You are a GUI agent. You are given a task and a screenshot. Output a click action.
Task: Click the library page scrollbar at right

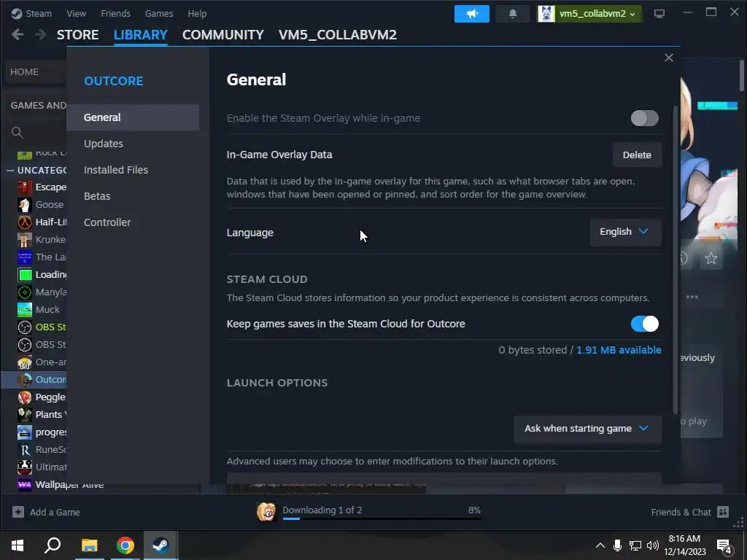742,75
